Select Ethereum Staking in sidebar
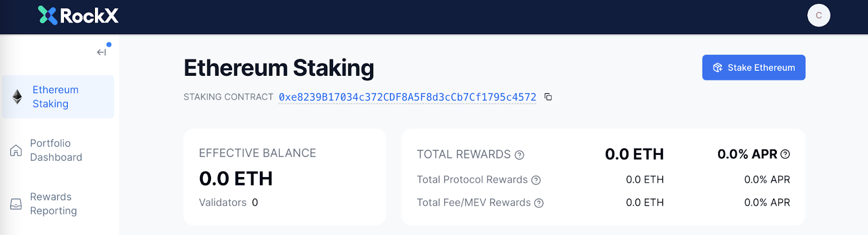The width and height of the screenshot is (868, 235). click(55, 97)
